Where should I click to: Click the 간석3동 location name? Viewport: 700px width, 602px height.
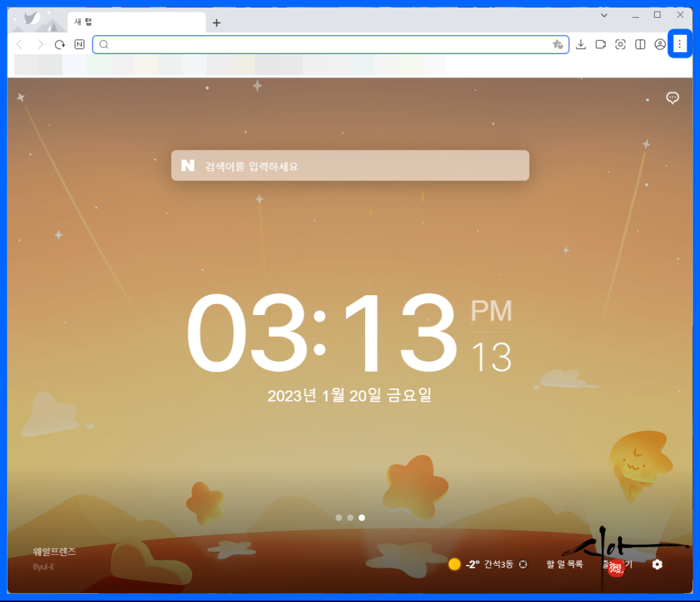499,564
